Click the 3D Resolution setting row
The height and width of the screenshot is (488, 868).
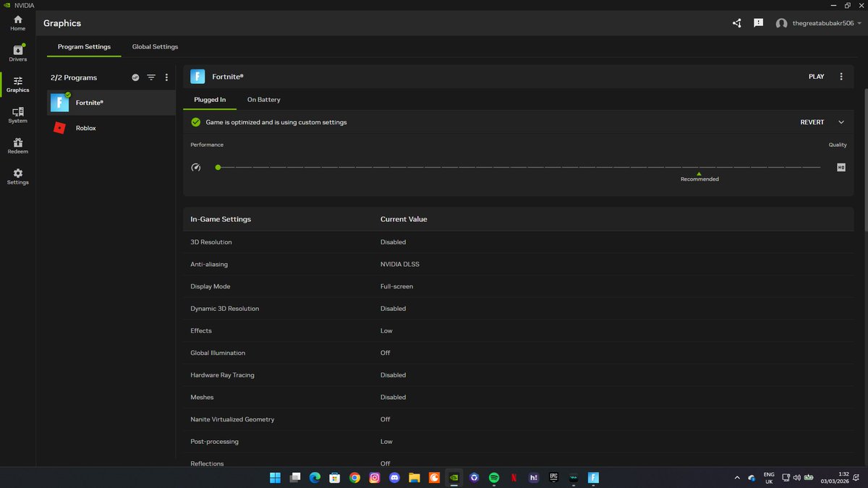[x=518, y=242]
